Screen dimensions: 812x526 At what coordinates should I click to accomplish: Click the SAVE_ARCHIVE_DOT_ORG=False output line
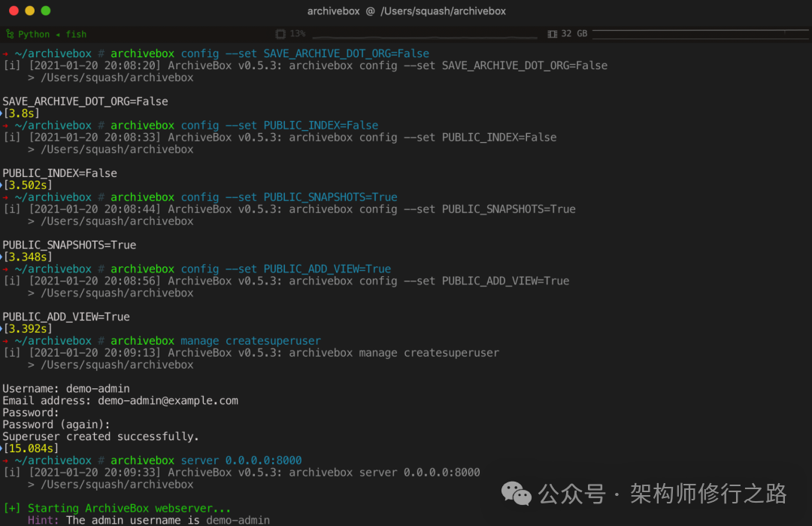click(x=85, y=102)
